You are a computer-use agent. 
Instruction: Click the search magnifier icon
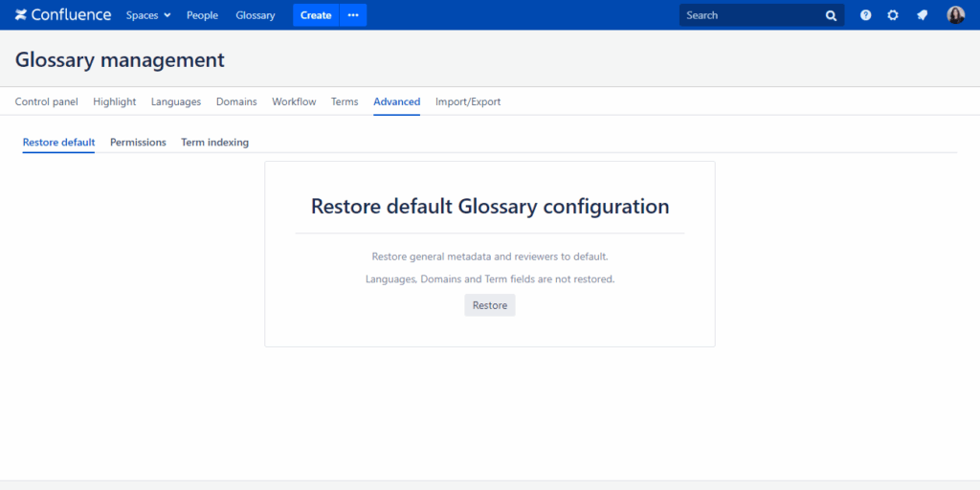coord(831,15)
